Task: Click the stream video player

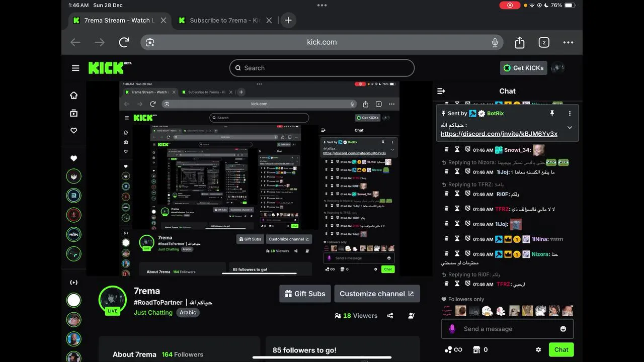Action: 259,178
